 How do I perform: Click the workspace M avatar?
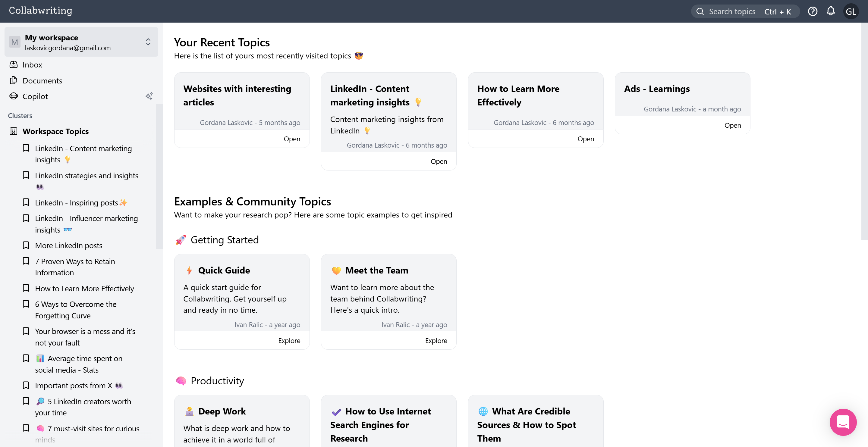click(14, 42)
